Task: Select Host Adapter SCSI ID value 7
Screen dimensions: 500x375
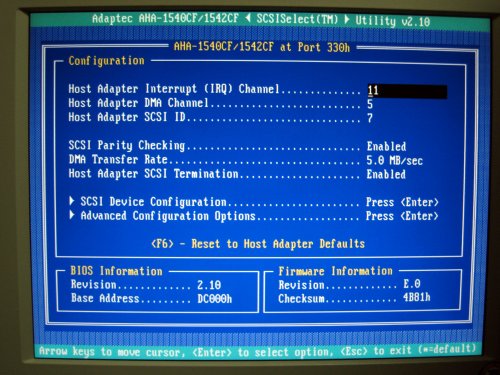Action: (x=370, y=118)
